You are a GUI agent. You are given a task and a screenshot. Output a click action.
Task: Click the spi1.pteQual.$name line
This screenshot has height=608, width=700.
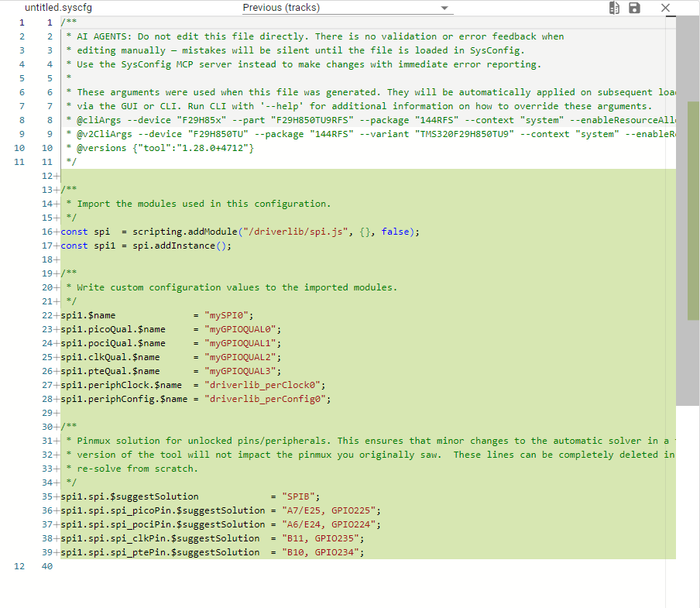point(170,371)
